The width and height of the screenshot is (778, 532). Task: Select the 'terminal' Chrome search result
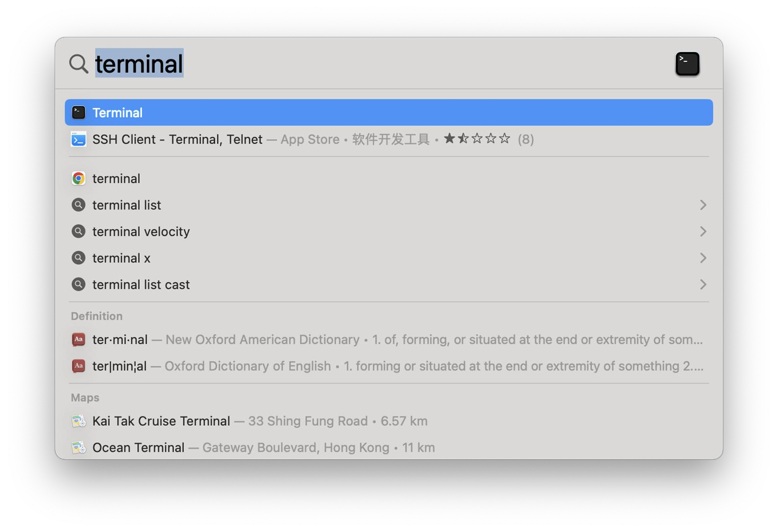tap(389, 179)
